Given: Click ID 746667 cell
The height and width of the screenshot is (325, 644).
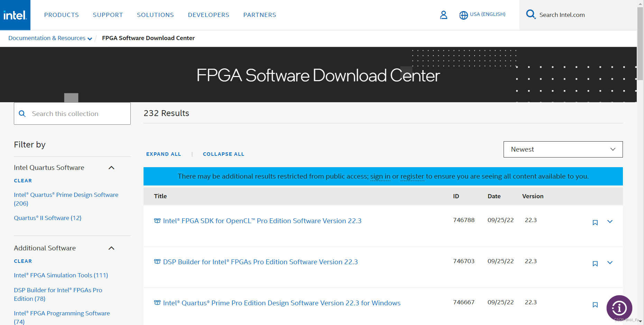Looking at the screenshot, I should pos(464,302).
